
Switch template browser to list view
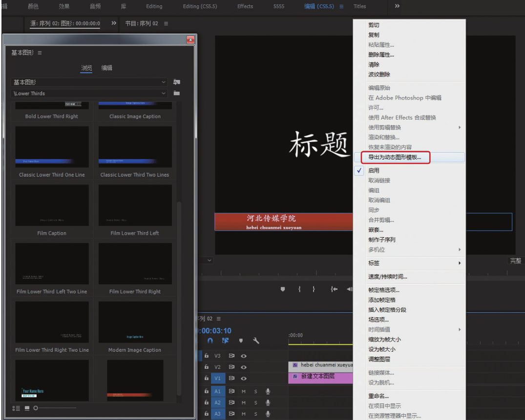[x=15, y=408]
